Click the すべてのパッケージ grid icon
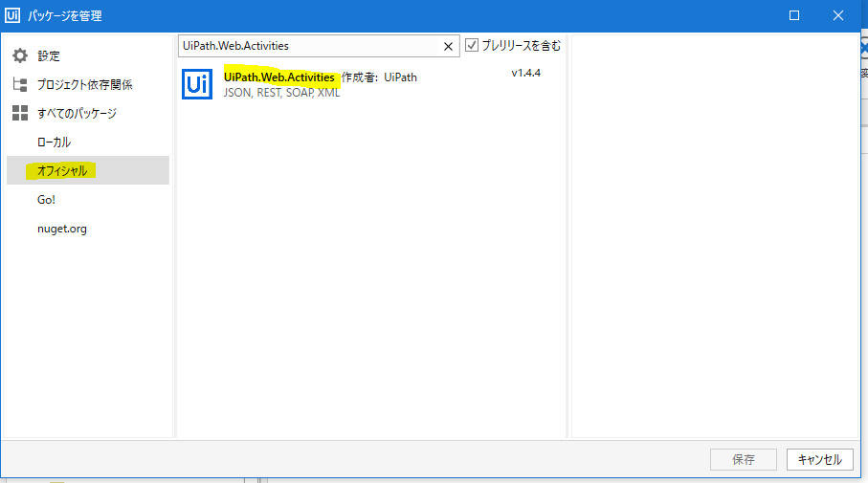The width and height of the screenshot is (868, 483). (20, 113)
